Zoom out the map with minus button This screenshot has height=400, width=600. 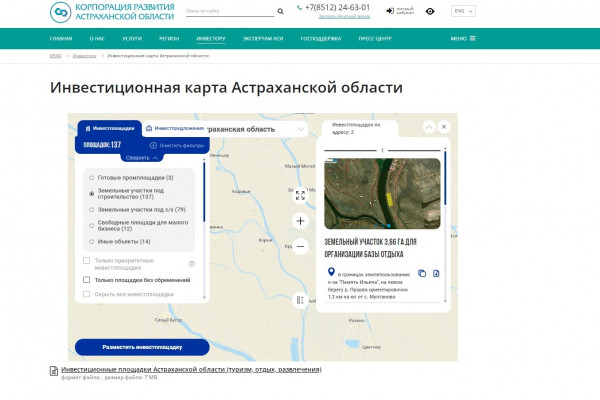(300, 246)
